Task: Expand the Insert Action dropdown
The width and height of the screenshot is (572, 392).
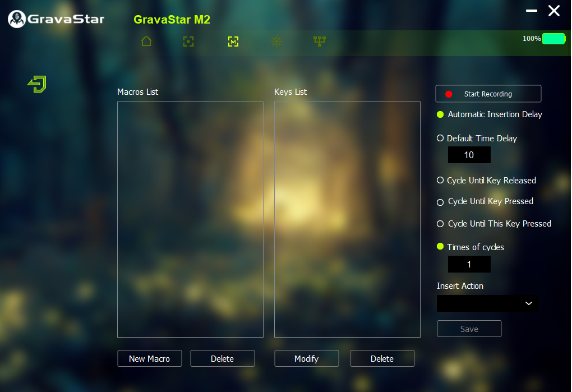Action: pyautogui.click(x=487, y=303)
